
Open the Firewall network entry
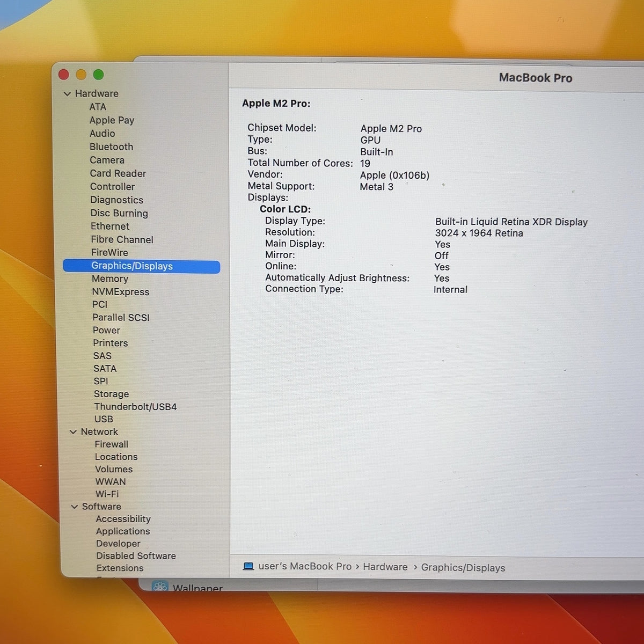[112, 444]
